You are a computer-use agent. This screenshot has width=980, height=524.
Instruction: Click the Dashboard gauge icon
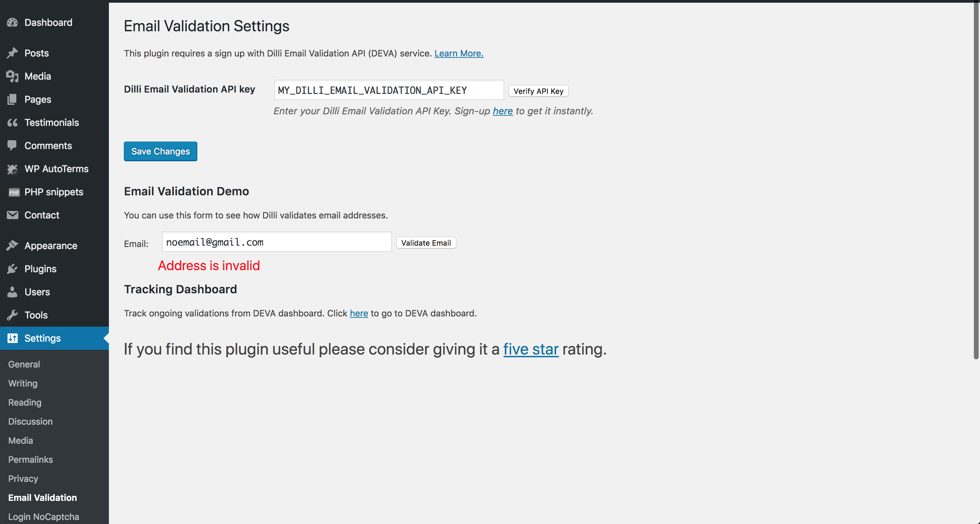(12, 22)
